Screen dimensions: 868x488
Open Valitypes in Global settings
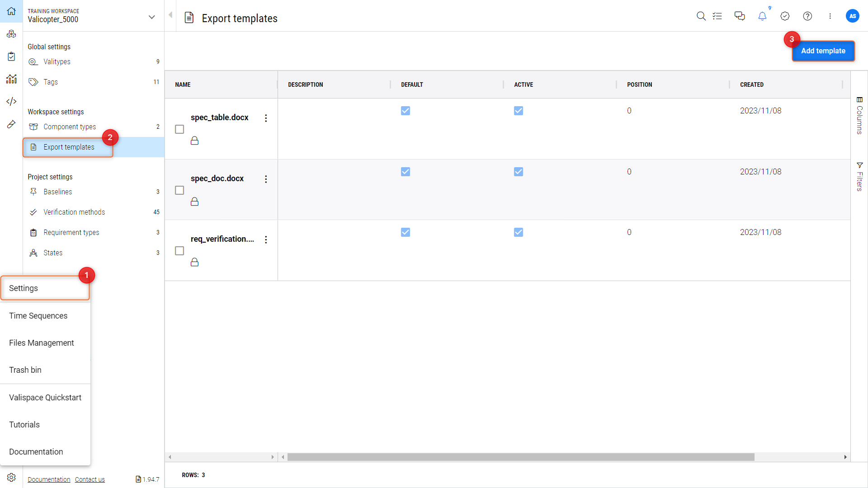click(94, 61)
